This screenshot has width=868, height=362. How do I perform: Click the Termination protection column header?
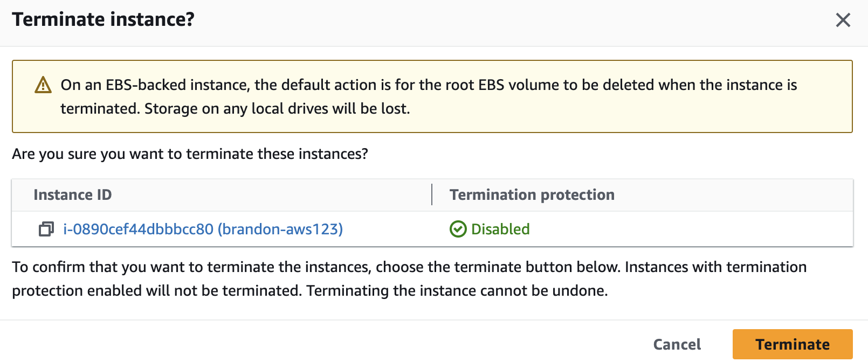tap(532, 194)
